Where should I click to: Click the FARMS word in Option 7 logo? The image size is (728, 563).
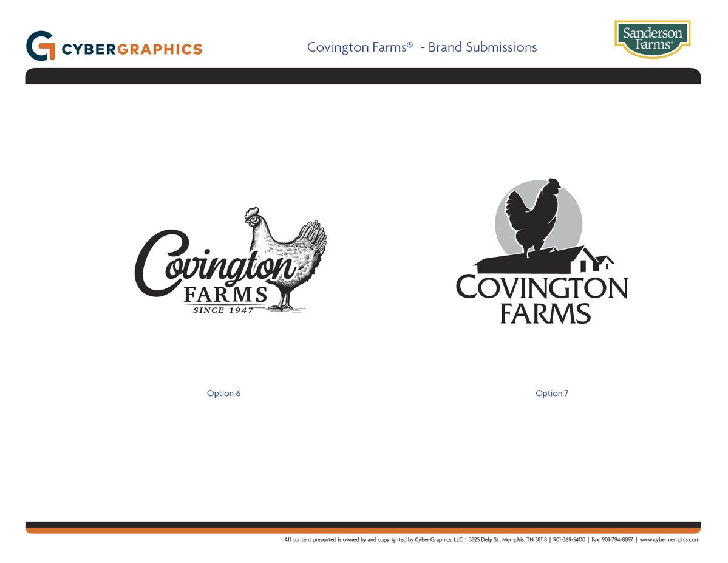click(545, 314)
